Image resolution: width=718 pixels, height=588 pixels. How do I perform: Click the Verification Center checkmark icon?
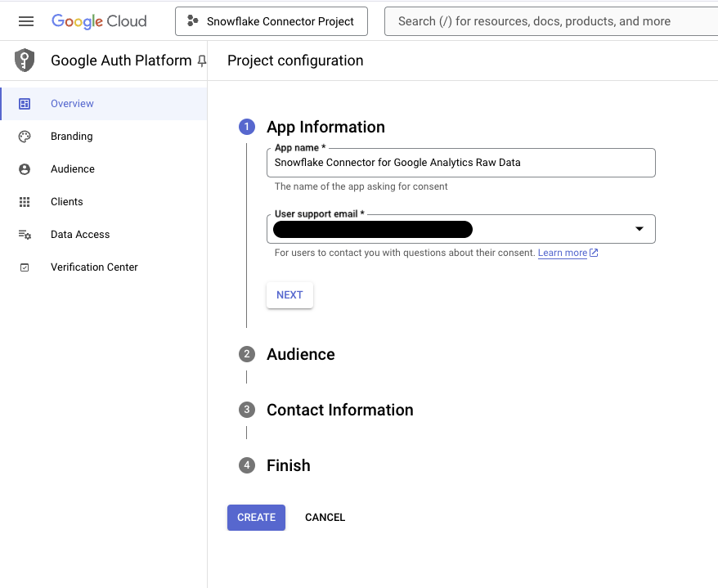[x=25, y=267]
